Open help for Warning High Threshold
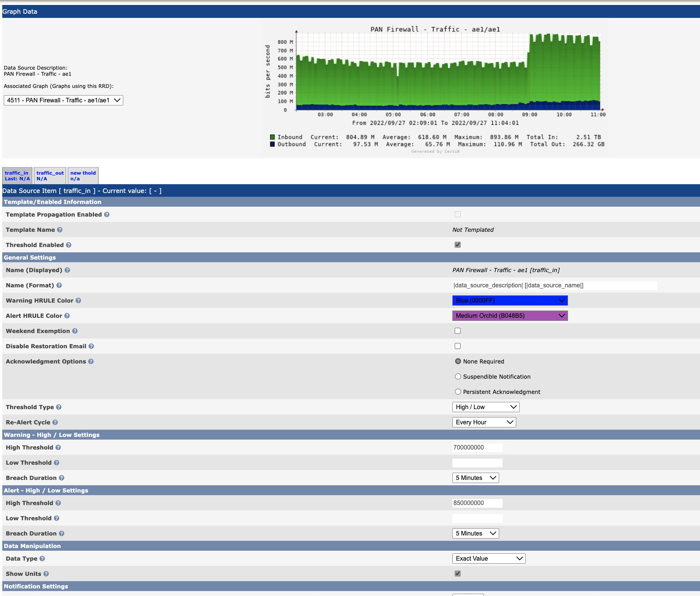 tap(58, 448)
